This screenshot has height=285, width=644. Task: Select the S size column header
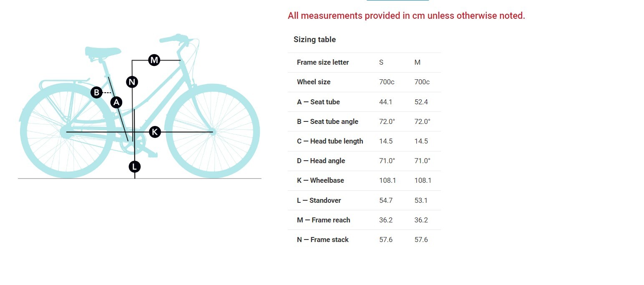(x=381, y=63)
